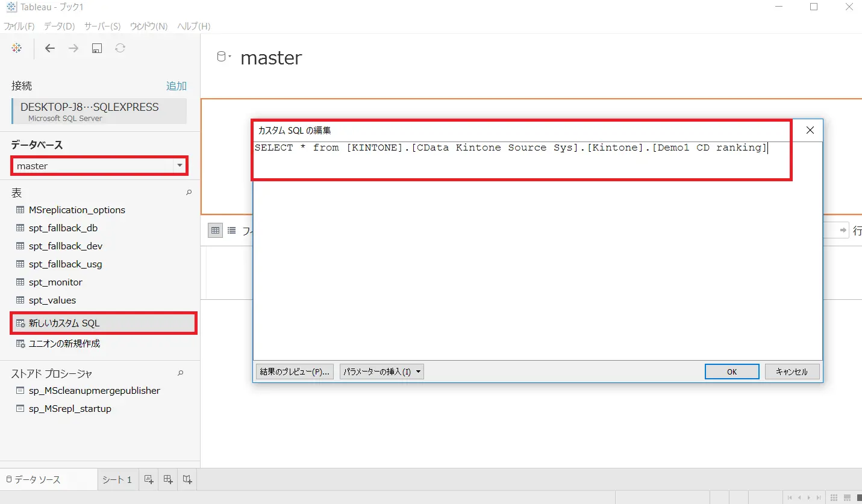Viewport: 862px width, 504px height.
Task: Close the カスタム SQL の編集 dialog
Action: [x=810, y=130]
